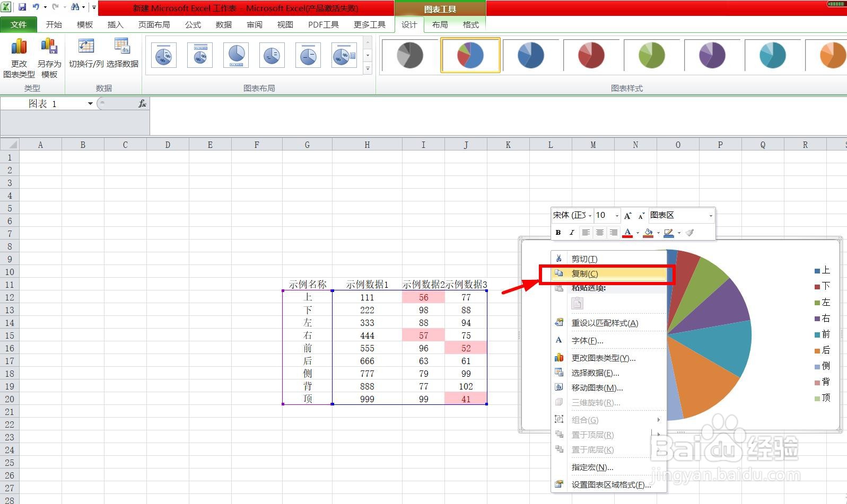Viewport: 847px width, 504px height.
Task: Open the File (文件) tab
Action: point(19,24)
